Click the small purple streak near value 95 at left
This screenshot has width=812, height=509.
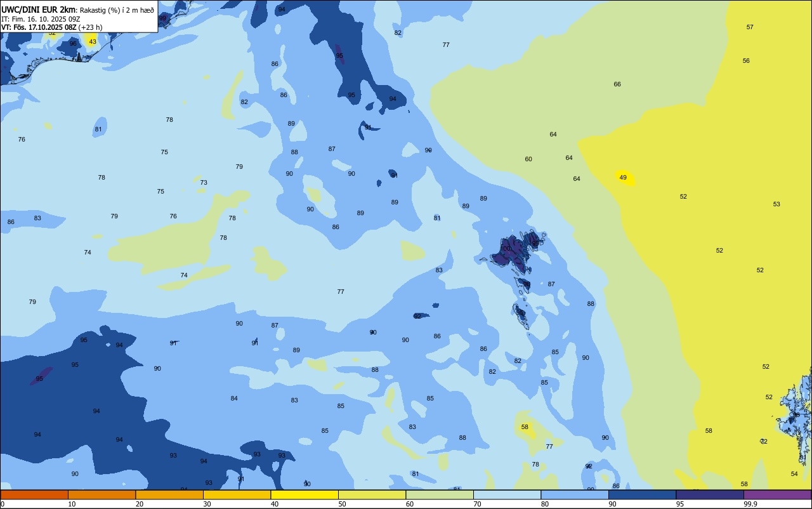(x=41, y=376)
